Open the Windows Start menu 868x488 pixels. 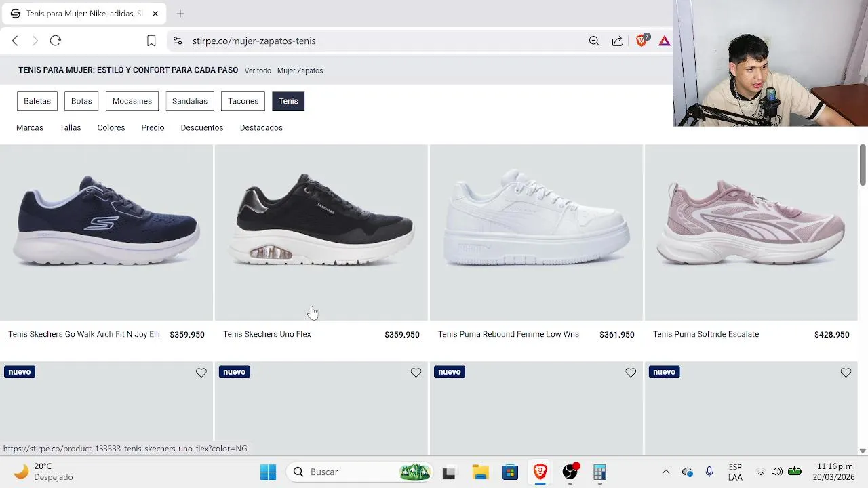(268, 472)
